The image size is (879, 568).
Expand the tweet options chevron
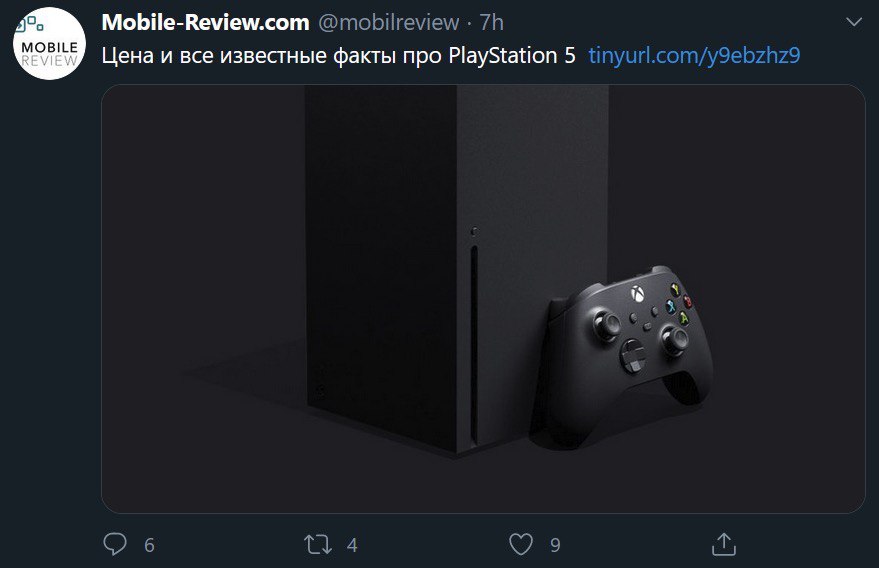853,22
